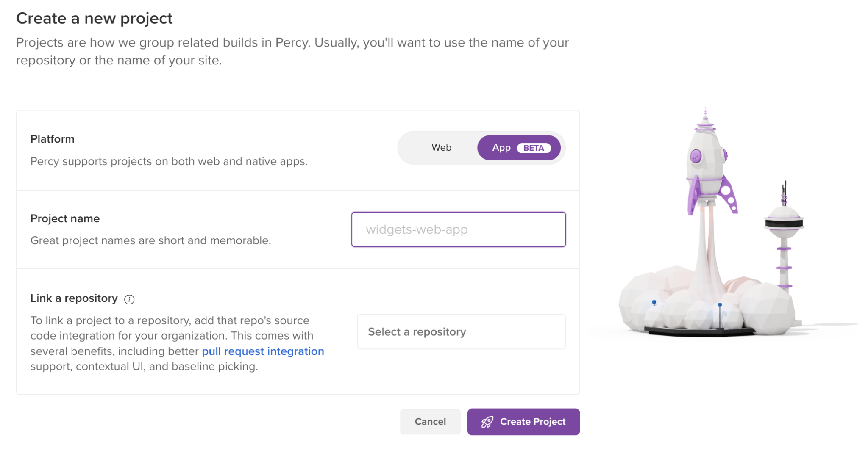Screen dimensions: 868x453
Task: Click the Create Project button label
Action: (533, 422)
